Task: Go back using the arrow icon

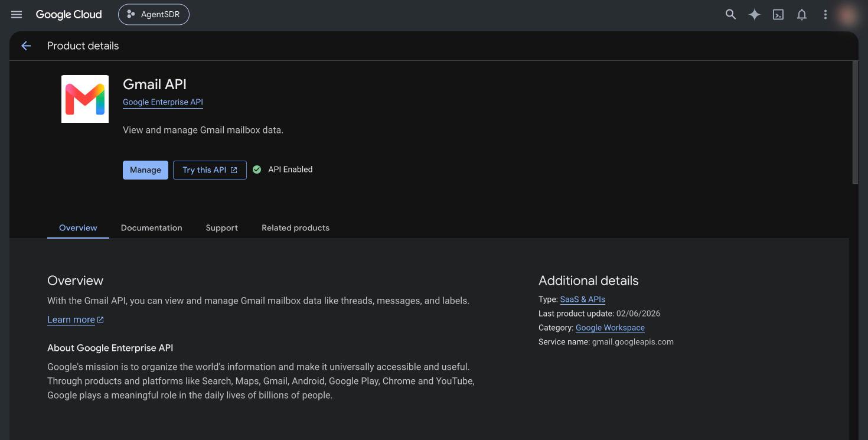Action: pos(26,45)
